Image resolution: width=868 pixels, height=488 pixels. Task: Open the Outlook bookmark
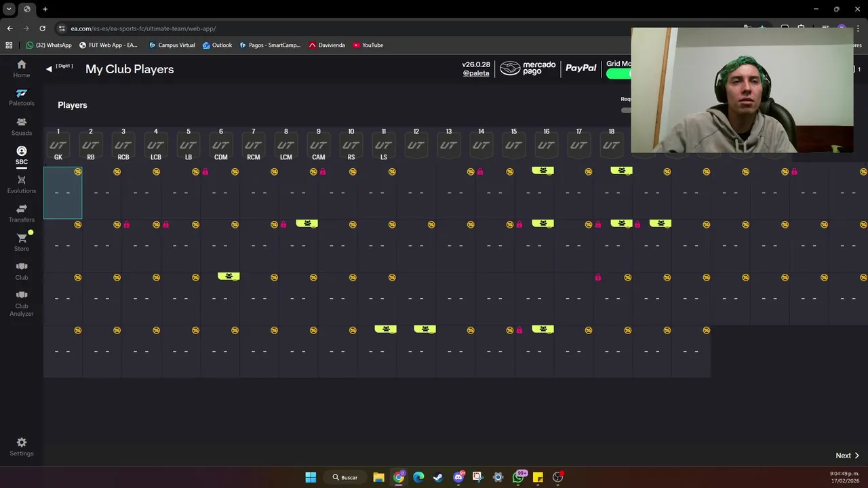tap(217, 45)
